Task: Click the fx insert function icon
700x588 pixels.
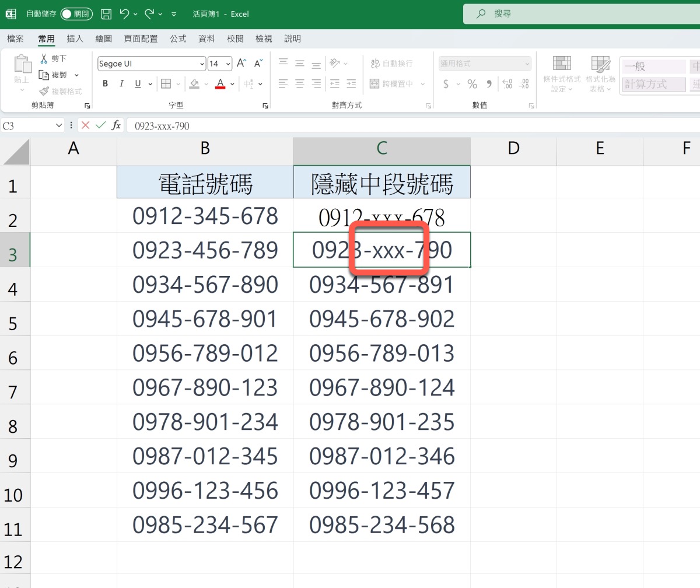Action: [x=116, y=125]
